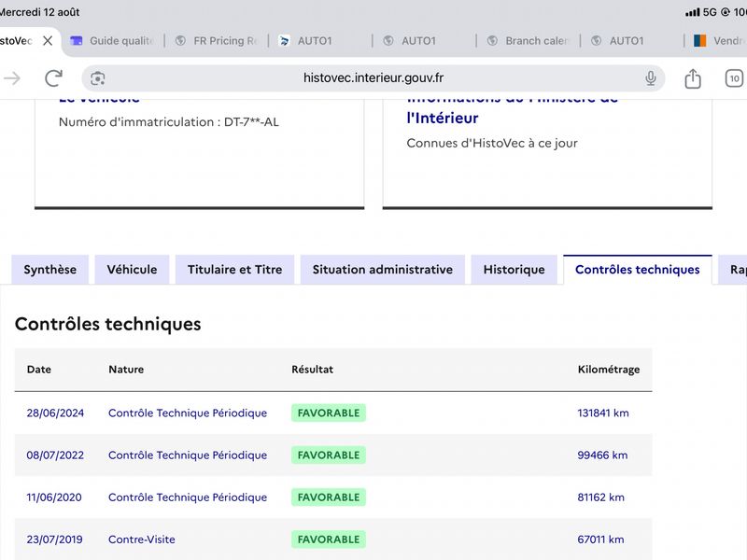747x560 pixels.
Task: Click the Contre-Visite nature cell
Action: (142, 539)
